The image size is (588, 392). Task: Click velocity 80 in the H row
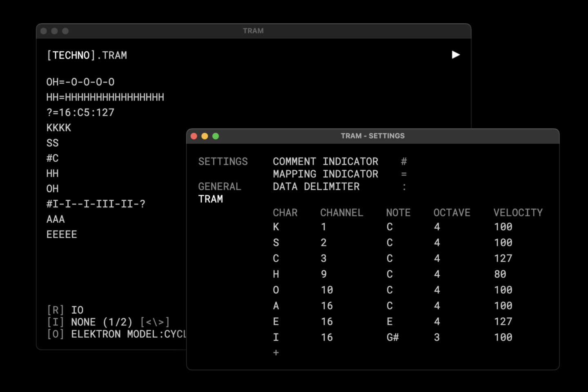[x=500, y=274]
